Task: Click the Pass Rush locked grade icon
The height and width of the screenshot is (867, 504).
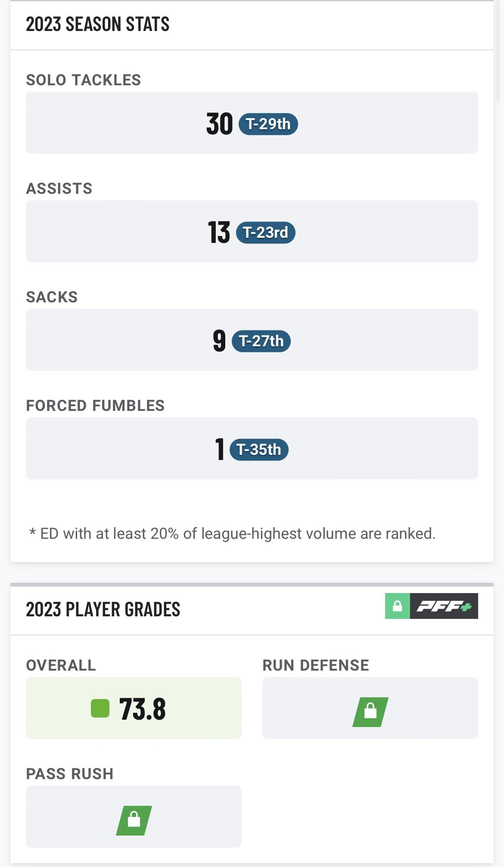Action: 134,820
